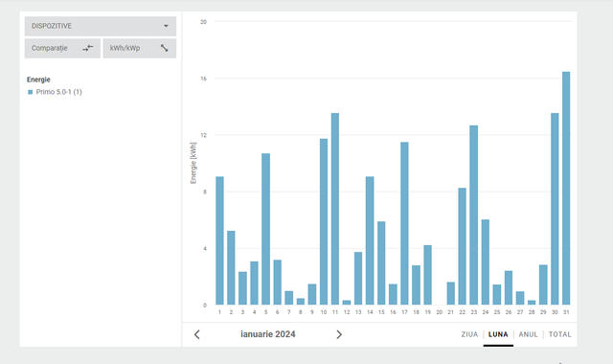
Task: Switch to the ANUL tab
Action: (x=528, y=334)
